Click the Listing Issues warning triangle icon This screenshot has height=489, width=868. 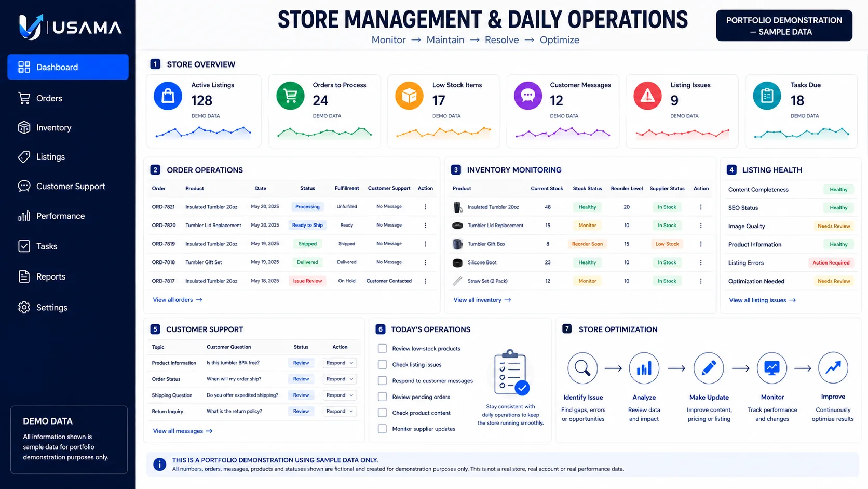(647, 96)
